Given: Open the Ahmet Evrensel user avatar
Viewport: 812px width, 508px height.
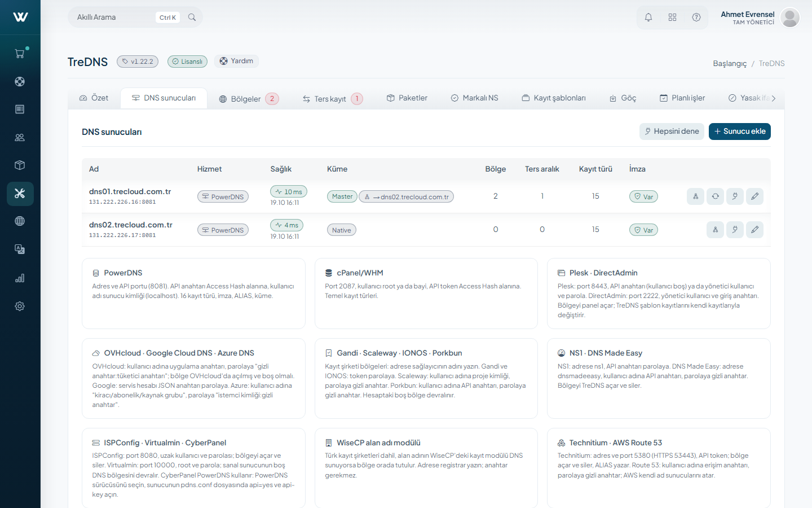Looking at the screenshot, I should [x=790, y=17].
